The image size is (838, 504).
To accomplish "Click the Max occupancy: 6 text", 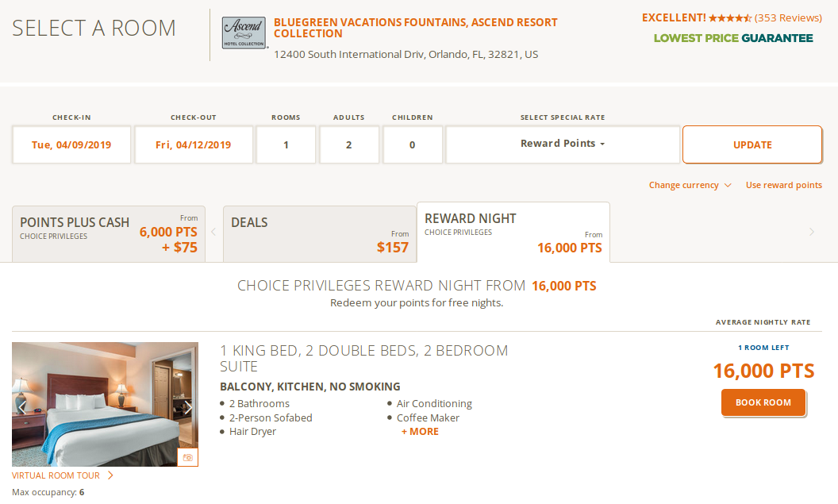I will [x=48, y=492].
